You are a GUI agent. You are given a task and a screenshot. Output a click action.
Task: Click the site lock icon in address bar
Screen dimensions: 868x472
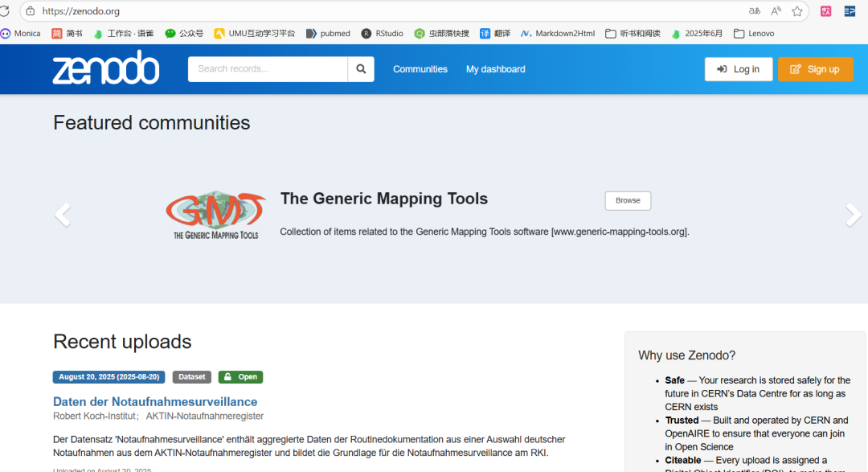[x=31, y=11]
